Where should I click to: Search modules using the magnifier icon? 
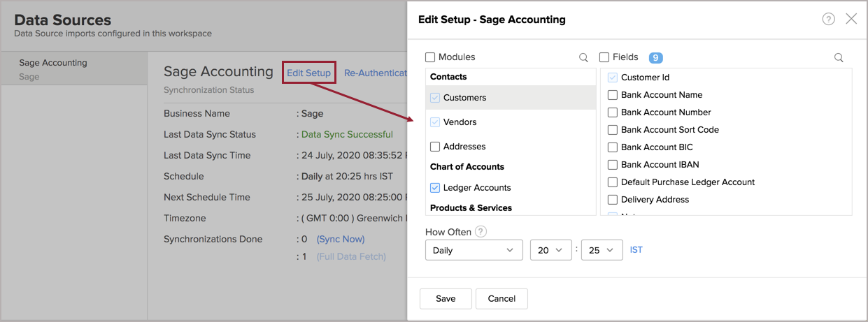pos(583,58)
